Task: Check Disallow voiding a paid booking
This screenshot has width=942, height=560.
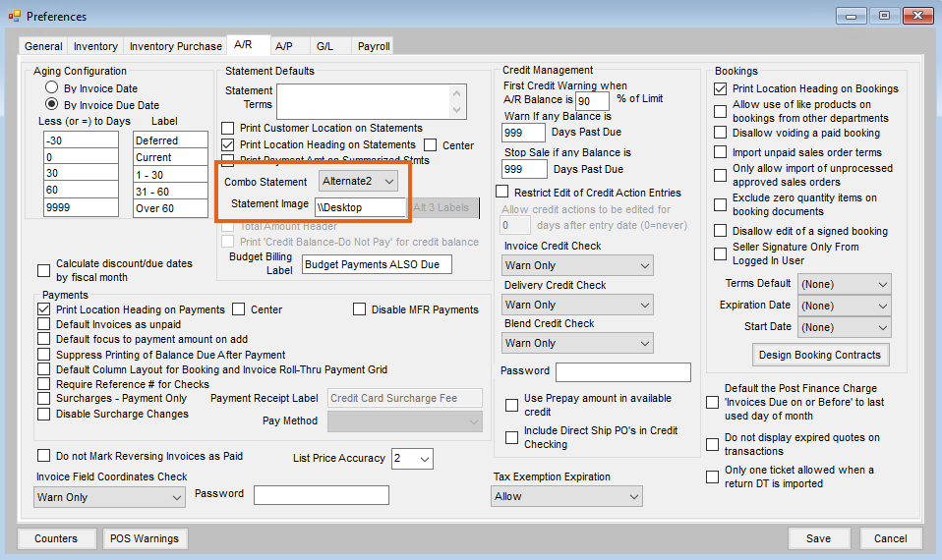Action: tap(721, 133)
